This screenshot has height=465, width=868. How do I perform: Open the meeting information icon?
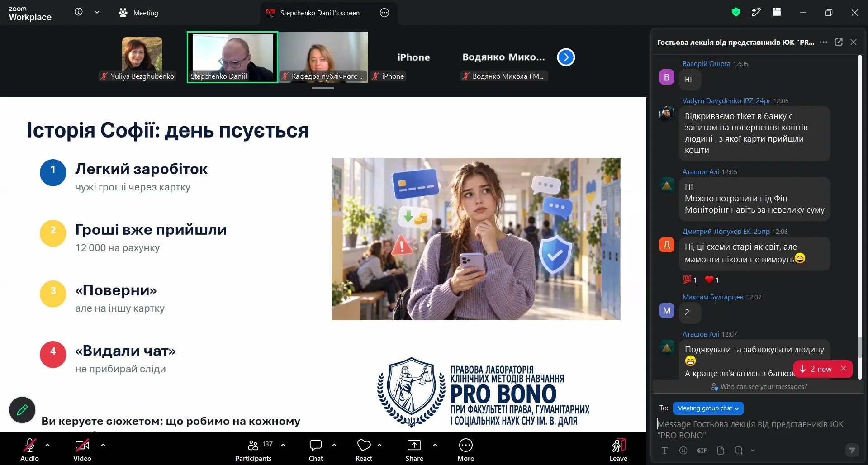pos(79,12)
